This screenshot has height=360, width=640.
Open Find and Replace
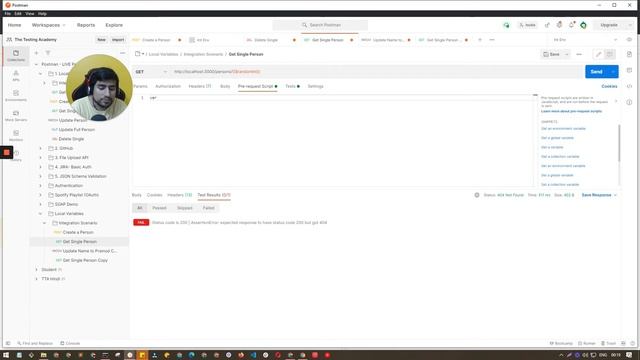point(35,343)
